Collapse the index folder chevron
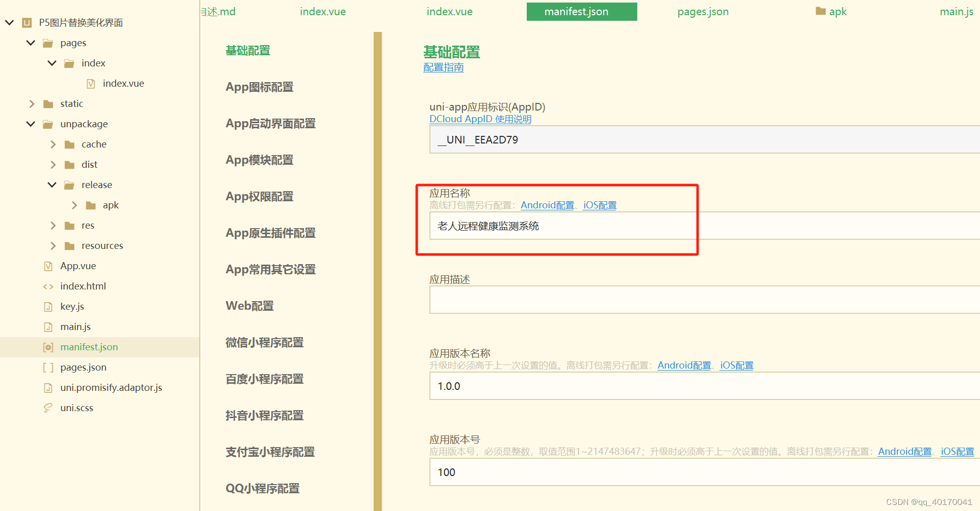Screen dimensions: 980x511 (52, 63)
